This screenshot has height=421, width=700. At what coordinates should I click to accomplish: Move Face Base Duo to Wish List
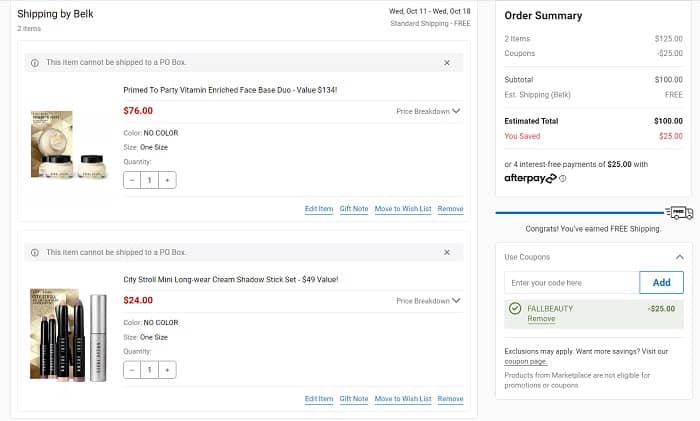point(402,209)
